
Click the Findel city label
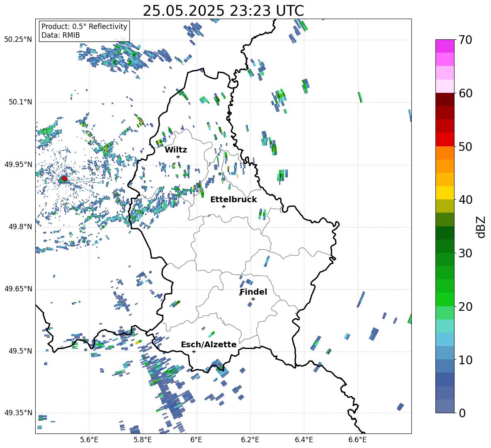[x=253, y=292]
